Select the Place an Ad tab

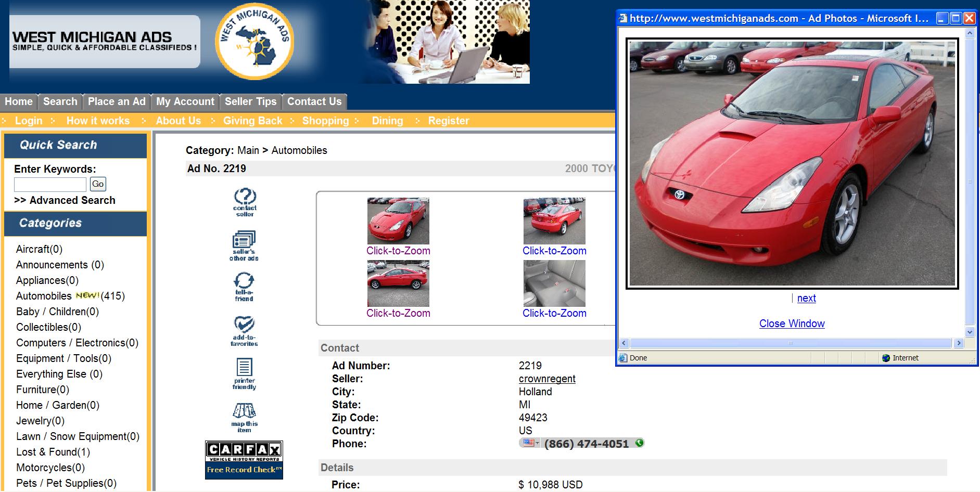point(117,101)
